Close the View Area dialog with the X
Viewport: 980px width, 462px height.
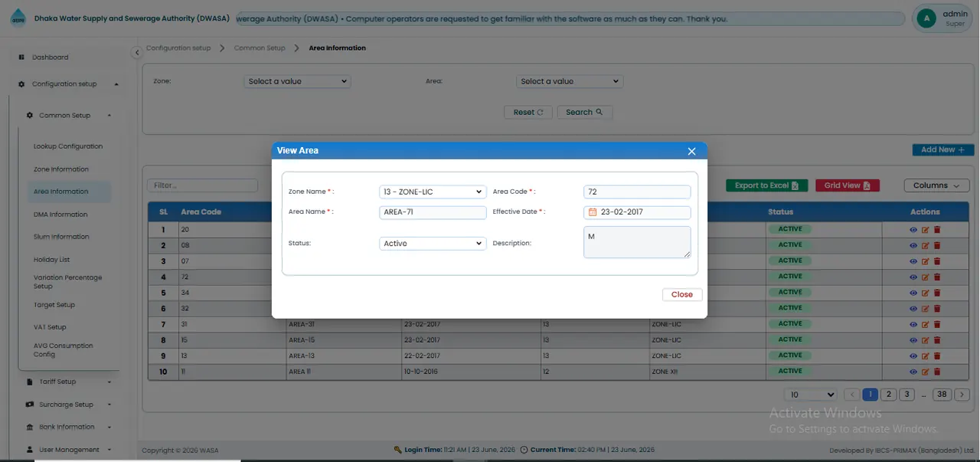coord(691,152)
